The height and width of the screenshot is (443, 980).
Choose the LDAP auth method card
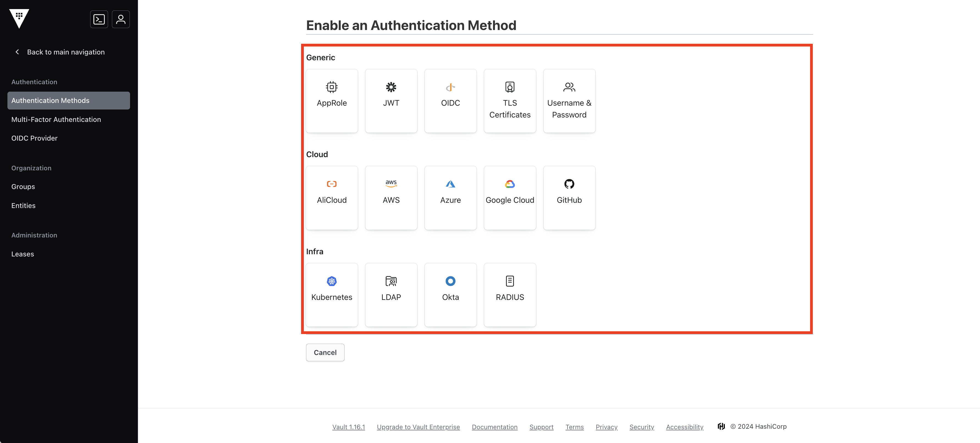[391, 295]
